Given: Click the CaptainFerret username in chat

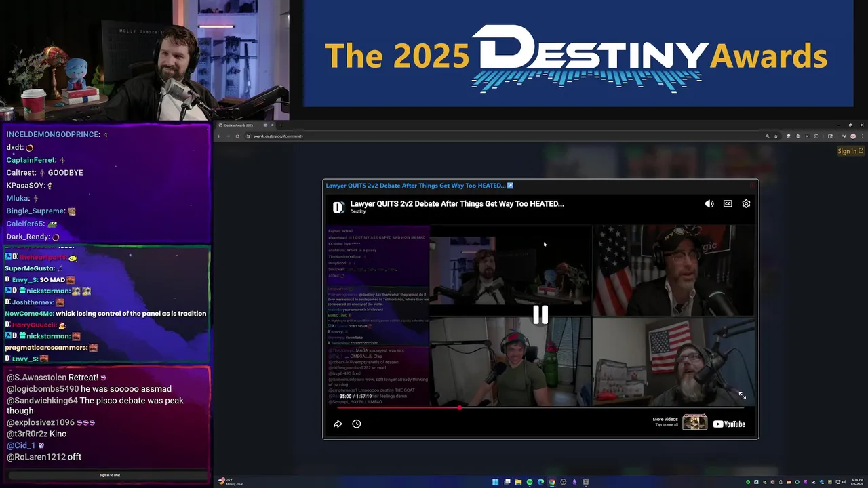Looking at the screenshot, I should pos(31,160).
